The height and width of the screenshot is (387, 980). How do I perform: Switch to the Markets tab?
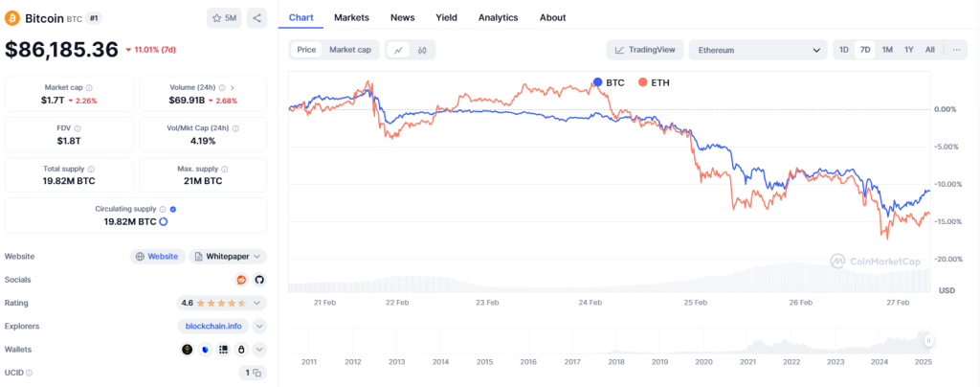click(x=351, y=17)
